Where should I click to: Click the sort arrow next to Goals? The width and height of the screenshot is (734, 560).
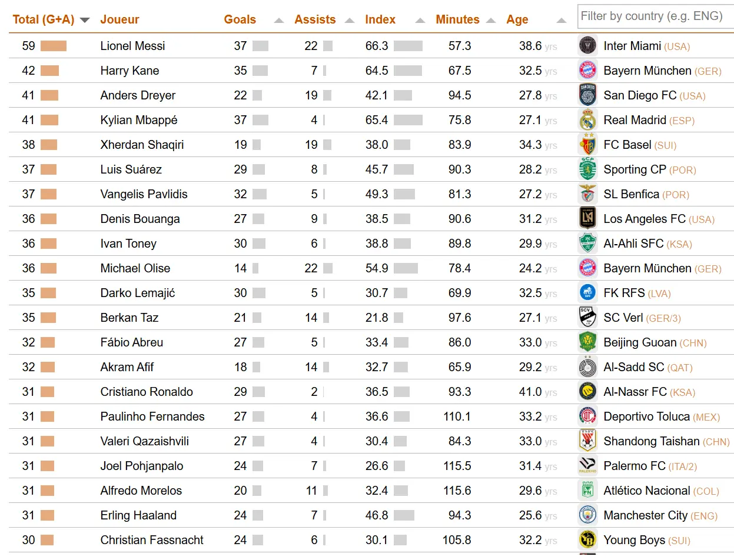pyautogui.click(x=279, y=21)
